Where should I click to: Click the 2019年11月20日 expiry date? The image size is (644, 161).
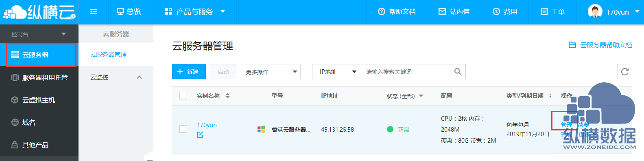[x=528, y=134]
